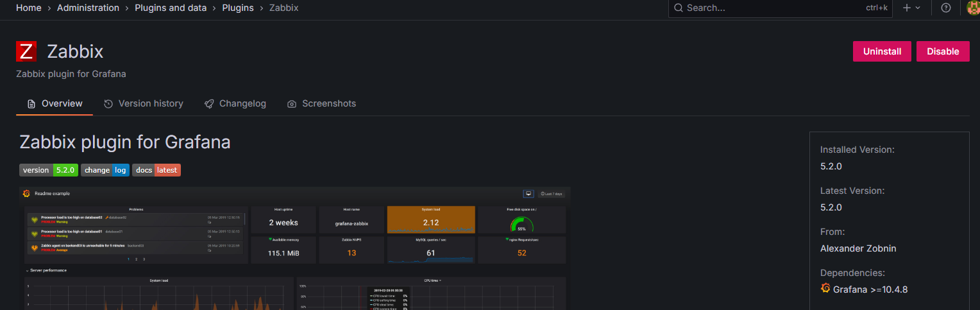Disable the Zabbix plugin
980x310 pixels.
[943, 51]
